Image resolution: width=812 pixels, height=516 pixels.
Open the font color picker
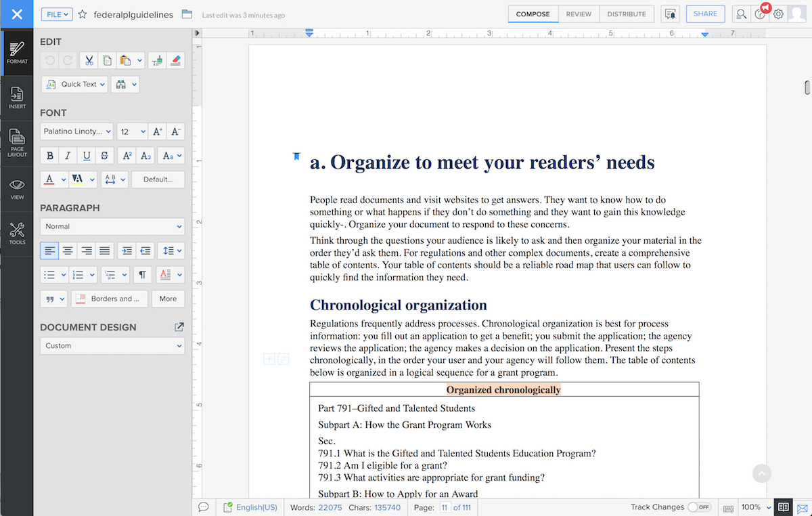pyautogui.click(x=49, y=179)
